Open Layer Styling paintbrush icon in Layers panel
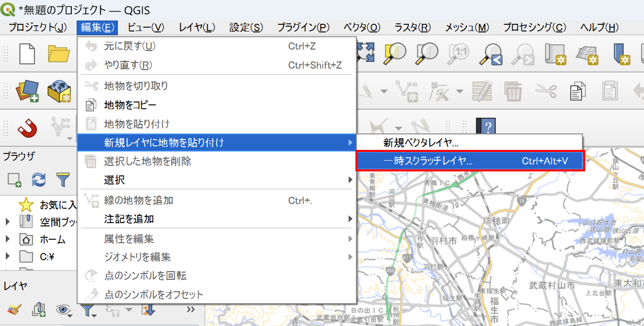The height and width of the screenshot is (326, 644). point(14,310)
